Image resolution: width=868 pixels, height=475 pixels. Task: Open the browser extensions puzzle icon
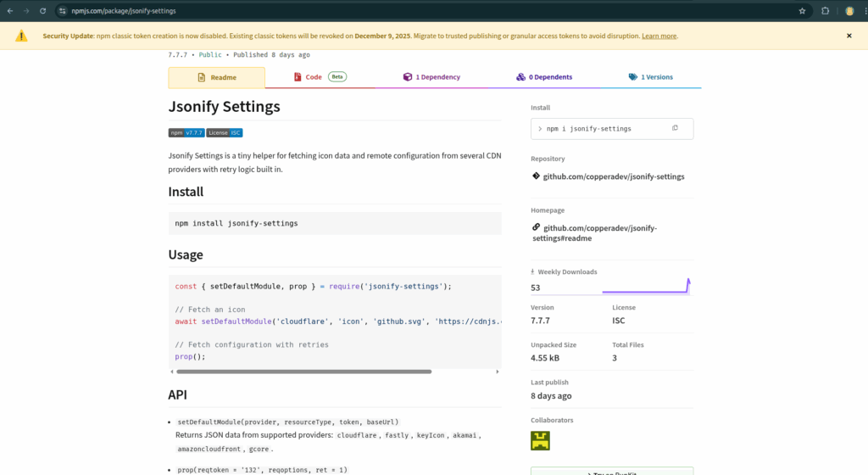[x=825, y=11]
